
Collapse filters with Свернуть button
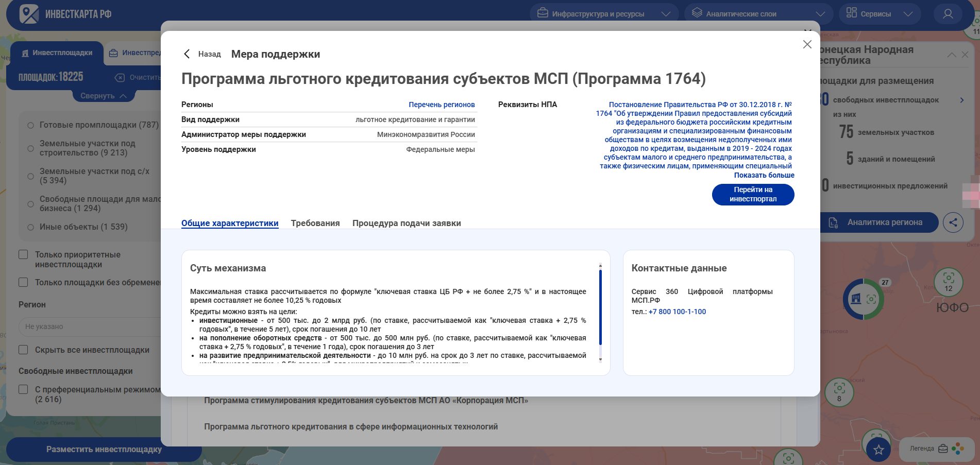pyautogui.click(x=103, y=96)
